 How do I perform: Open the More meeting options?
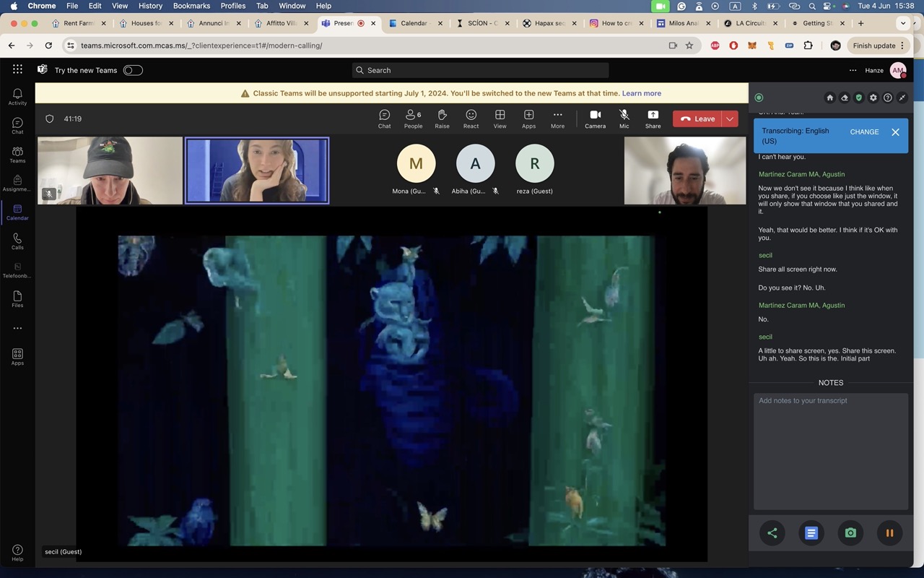[x=557, y=119]
